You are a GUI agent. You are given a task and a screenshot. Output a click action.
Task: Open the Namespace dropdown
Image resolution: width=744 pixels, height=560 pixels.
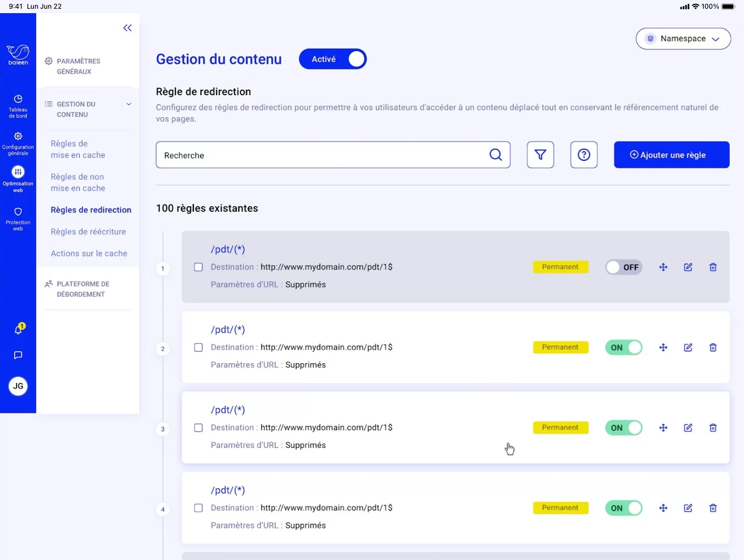pos(683,39)
